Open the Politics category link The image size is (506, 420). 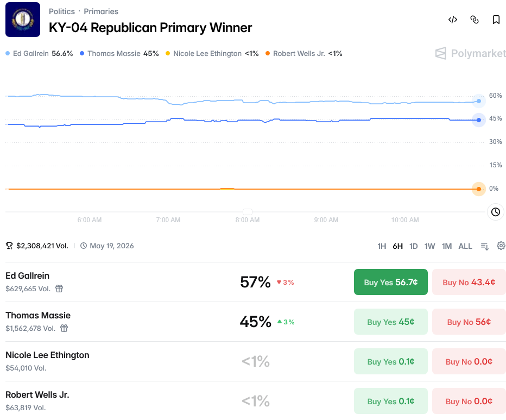tap(62, 11)
